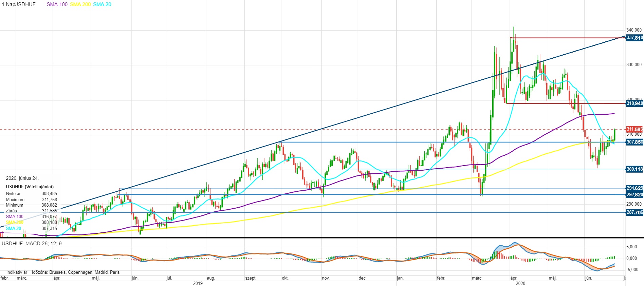Open the USDHUF MACD 26; 12; 9 indicator settings

(32, 244)
